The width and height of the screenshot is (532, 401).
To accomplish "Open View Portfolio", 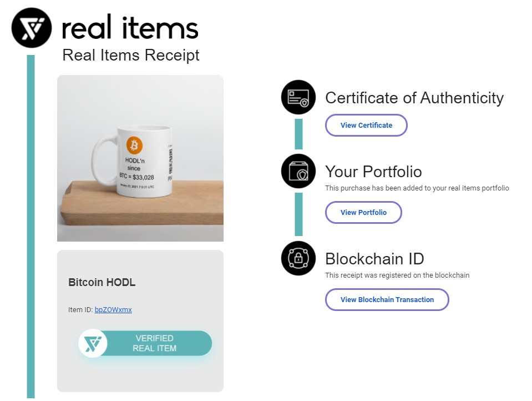I will (x=363, y=212).
